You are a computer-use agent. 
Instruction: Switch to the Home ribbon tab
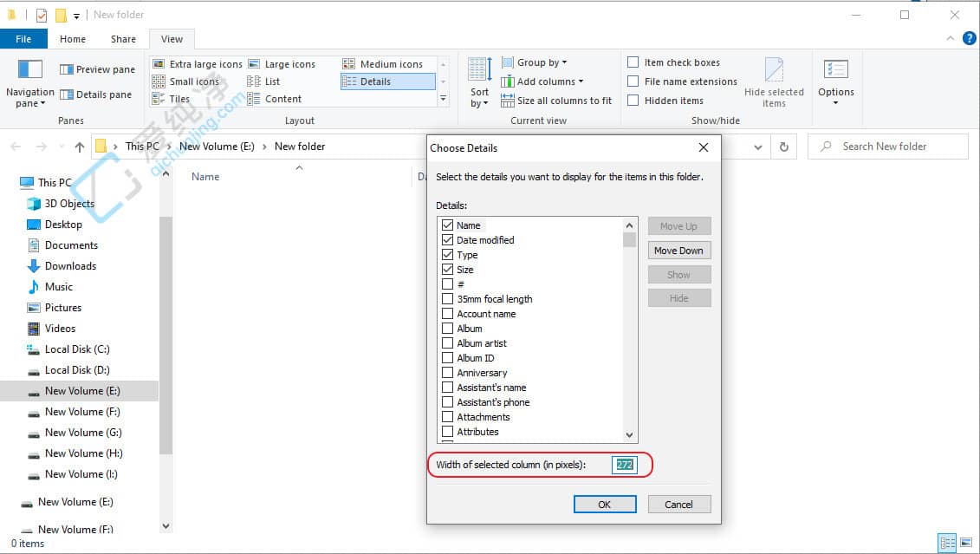(x=73, y=39)
